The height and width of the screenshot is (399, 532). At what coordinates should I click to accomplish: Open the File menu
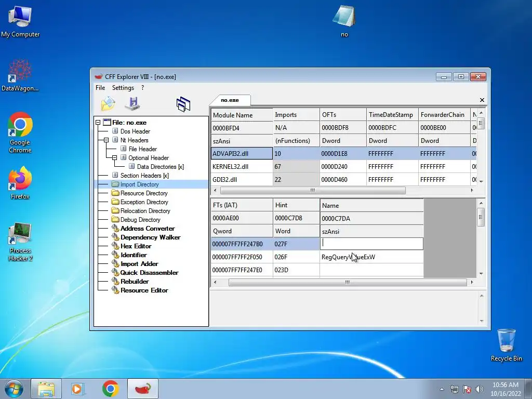100,87
